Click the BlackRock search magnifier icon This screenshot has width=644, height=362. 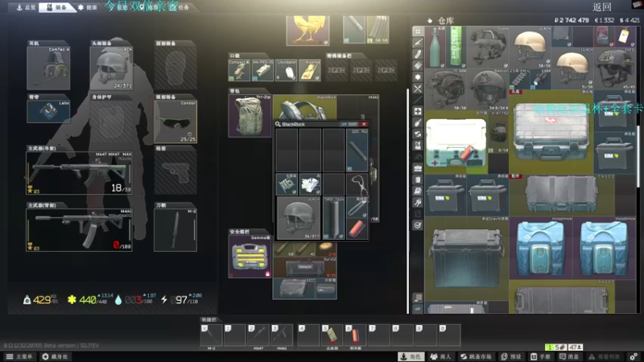tap(278, 124)
